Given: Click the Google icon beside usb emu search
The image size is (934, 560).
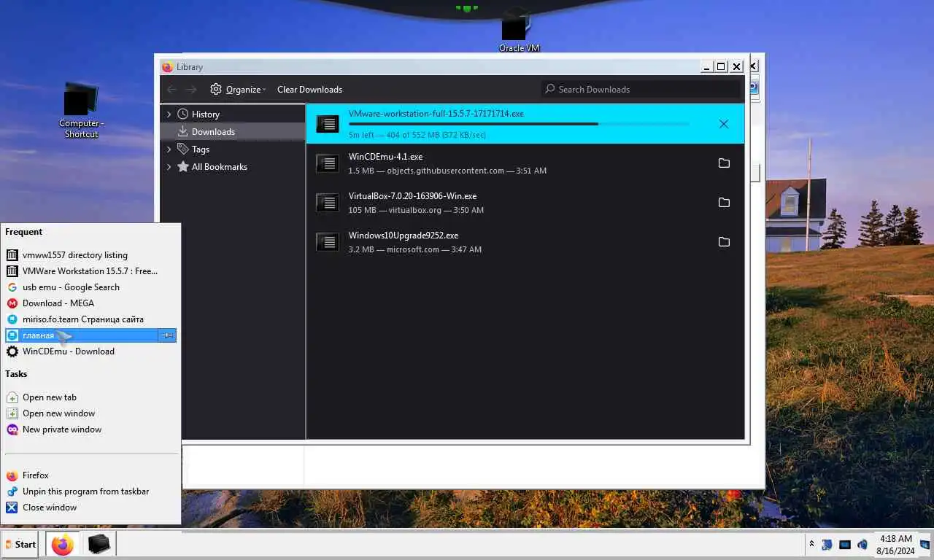Looking at the screenshot, I should [x=12, y=287].
